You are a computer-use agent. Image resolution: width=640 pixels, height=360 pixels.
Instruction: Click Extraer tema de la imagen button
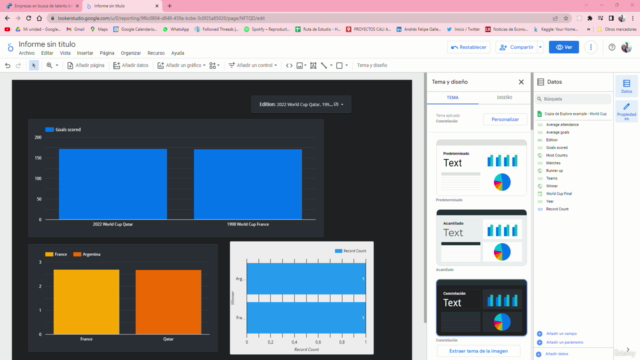coord(478,351)
